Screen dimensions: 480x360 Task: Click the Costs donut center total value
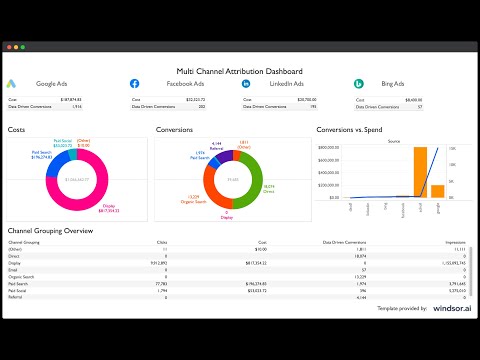click(x=77, y=180)
